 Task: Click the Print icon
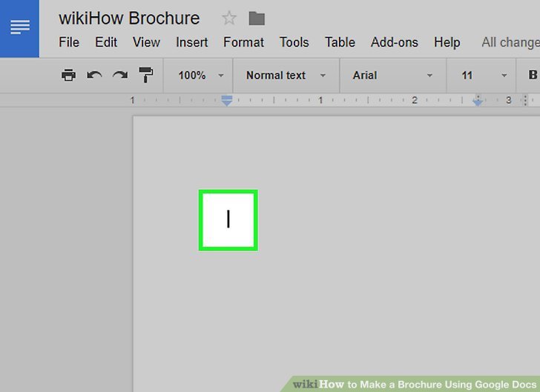[x=68, y=75]
